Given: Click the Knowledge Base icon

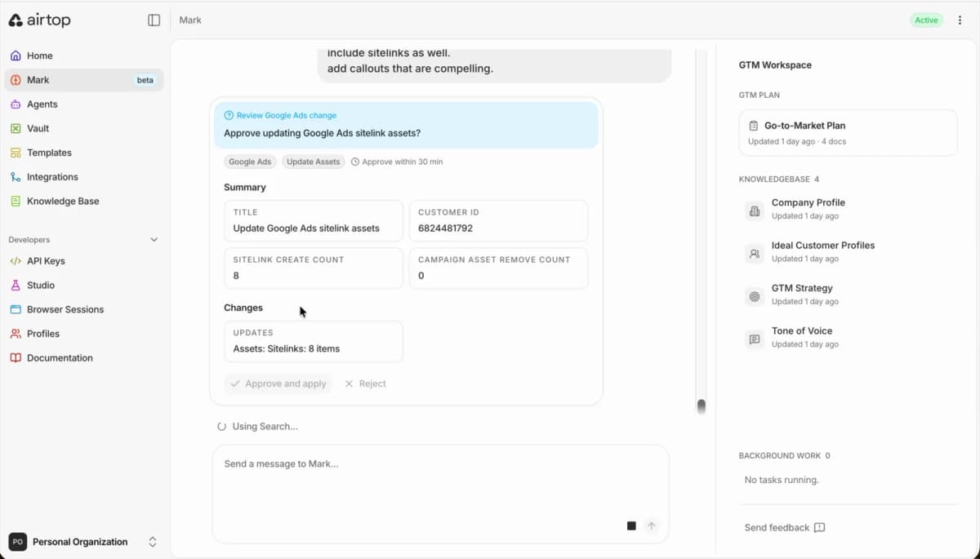Looking at the screenshot, I should pos(16,201).
